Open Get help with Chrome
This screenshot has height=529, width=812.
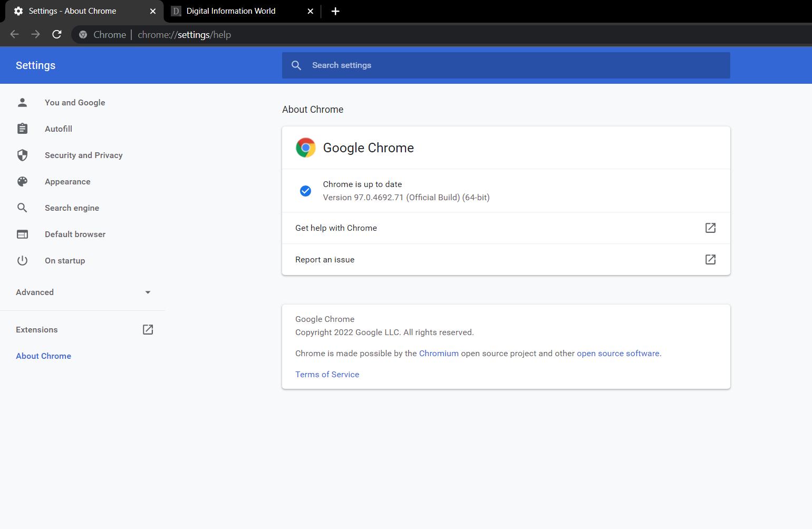tap(506, 228)
